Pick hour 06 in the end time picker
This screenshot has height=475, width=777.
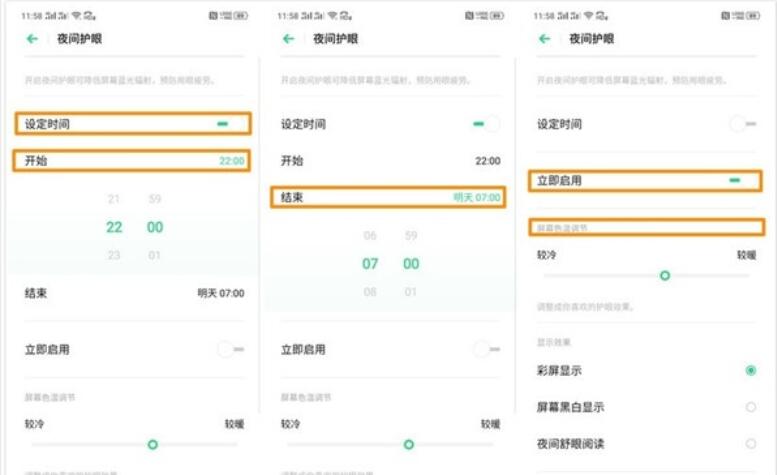tap(370, 236)
